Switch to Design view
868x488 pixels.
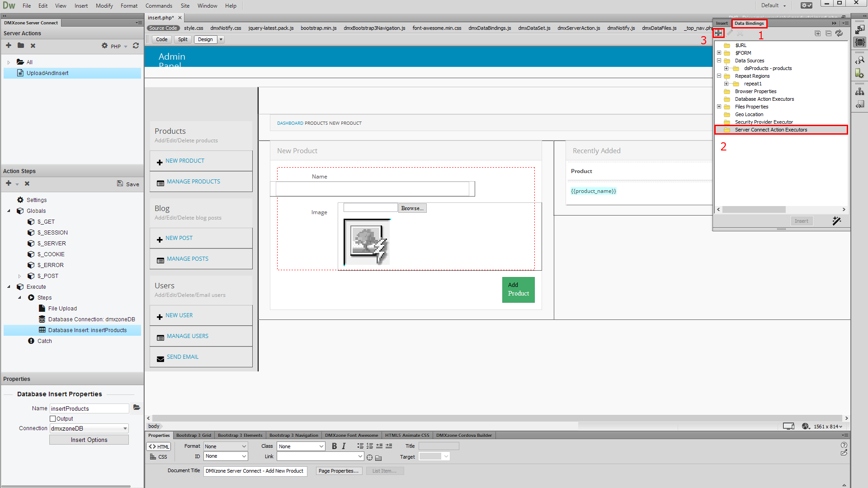click(x=205, y=39)
